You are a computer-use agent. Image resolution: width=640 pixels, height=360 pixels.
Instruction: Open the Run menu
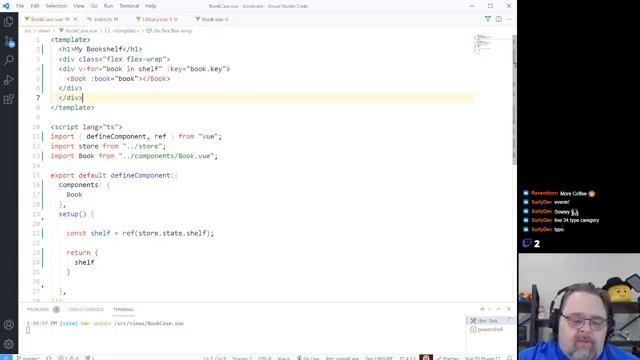click(x=109, y=6)
